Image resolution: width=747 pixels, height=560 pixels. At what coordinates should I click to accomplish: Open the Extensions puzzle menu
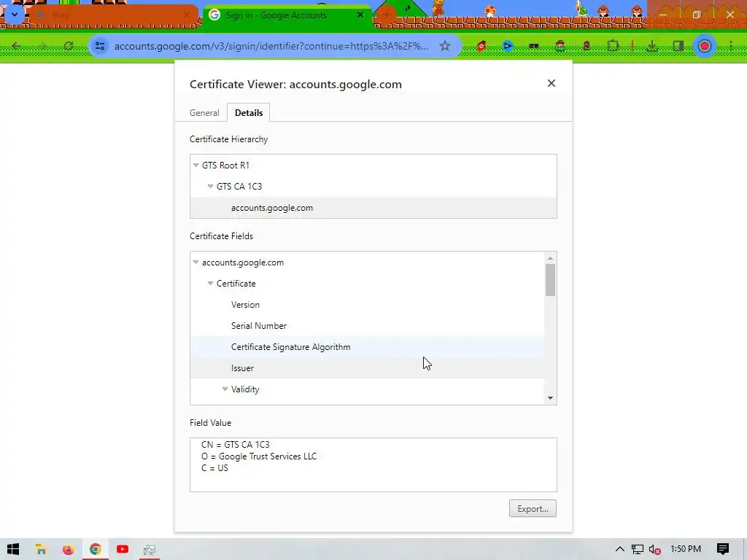[613, 46]
